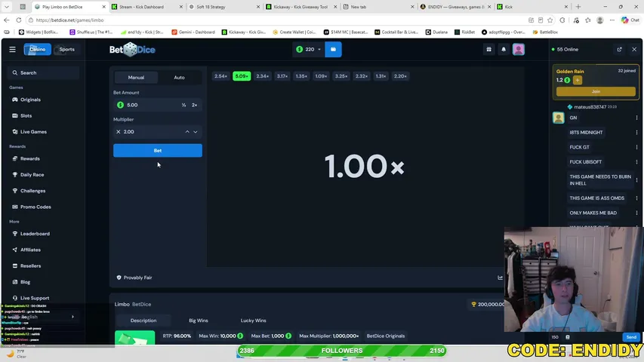The width and height of the screenshot is (644, 362).
Task: Bookmark this page with the star icon
Action: (550, 20)
